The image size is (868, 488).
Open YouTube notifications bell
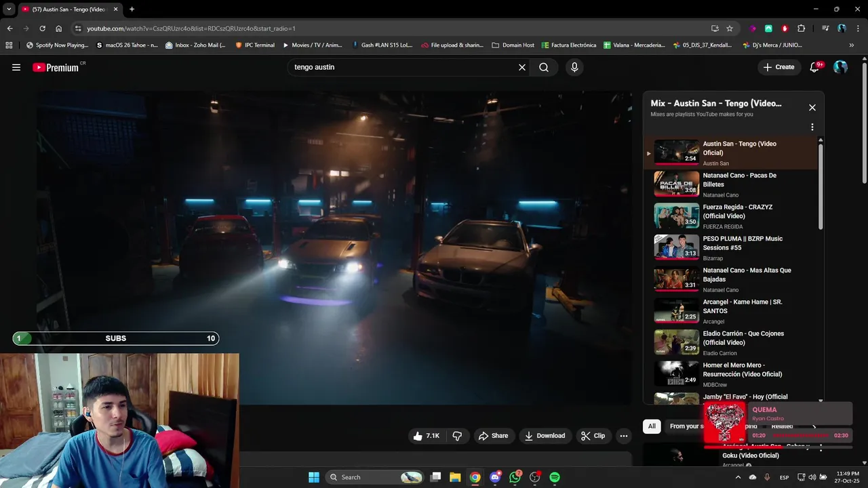tap(814, 67)
